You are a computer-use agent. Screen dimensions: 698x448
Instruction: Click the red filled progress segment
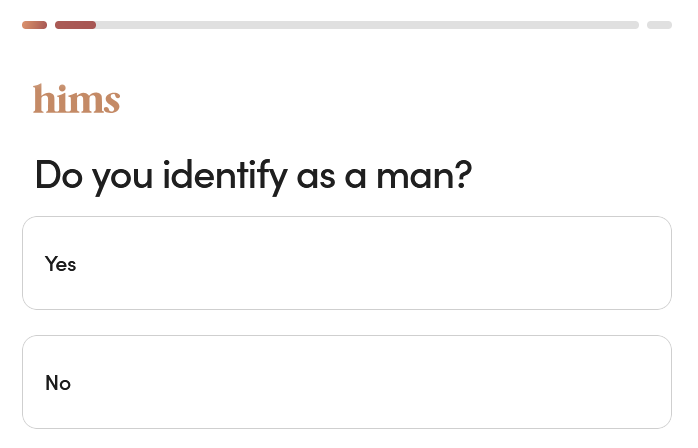click(x=75, y=25)
